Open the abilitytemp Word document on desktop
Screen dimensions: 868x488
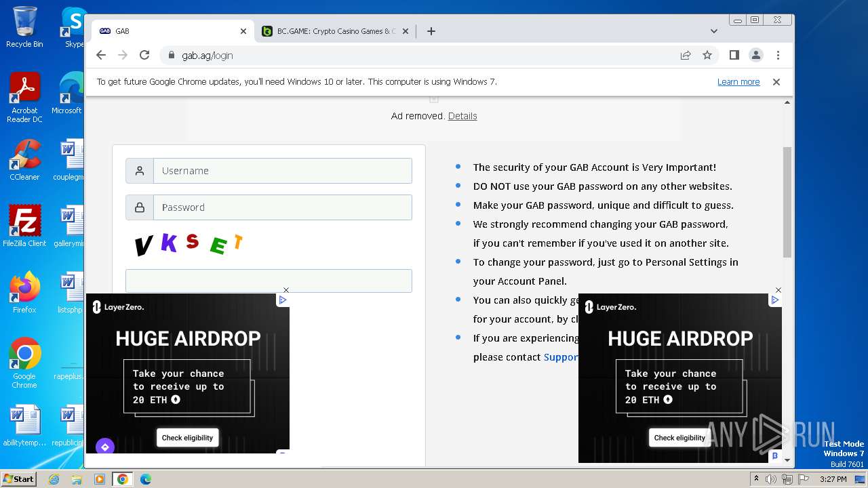[24, 426]
